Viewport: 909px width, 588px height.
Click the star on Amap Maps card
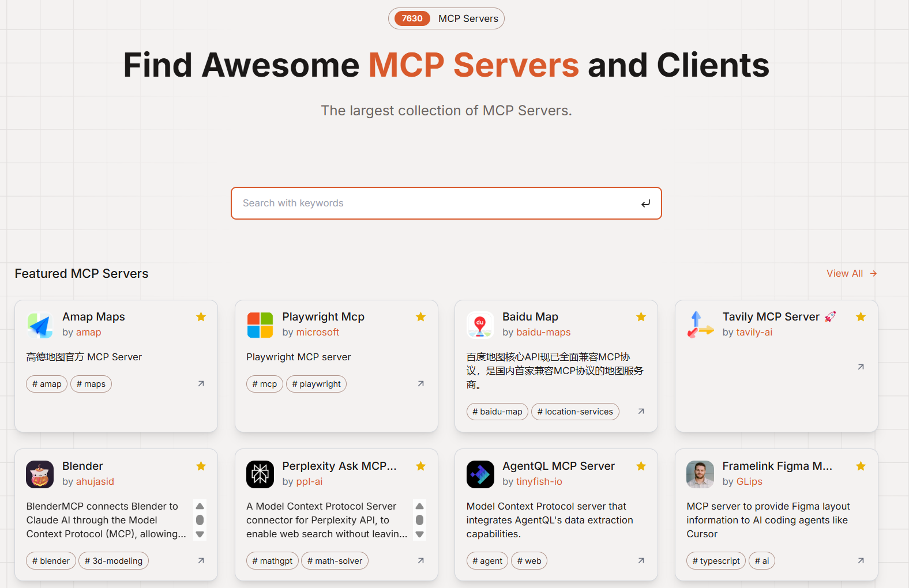[x=201, y=316]
